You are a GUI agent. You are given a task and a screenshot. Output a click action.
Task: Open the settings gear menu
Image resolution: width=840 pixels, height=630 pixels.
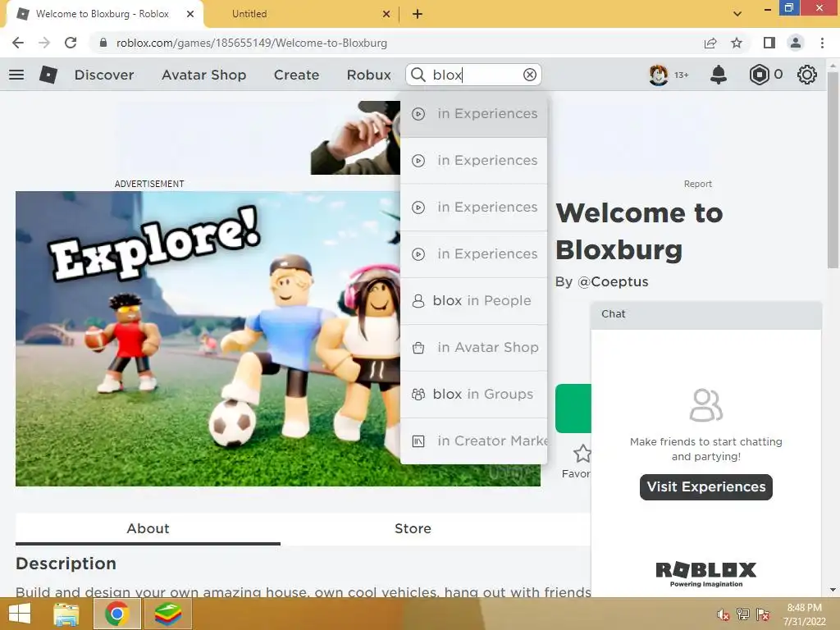click(x=807, y=75)
